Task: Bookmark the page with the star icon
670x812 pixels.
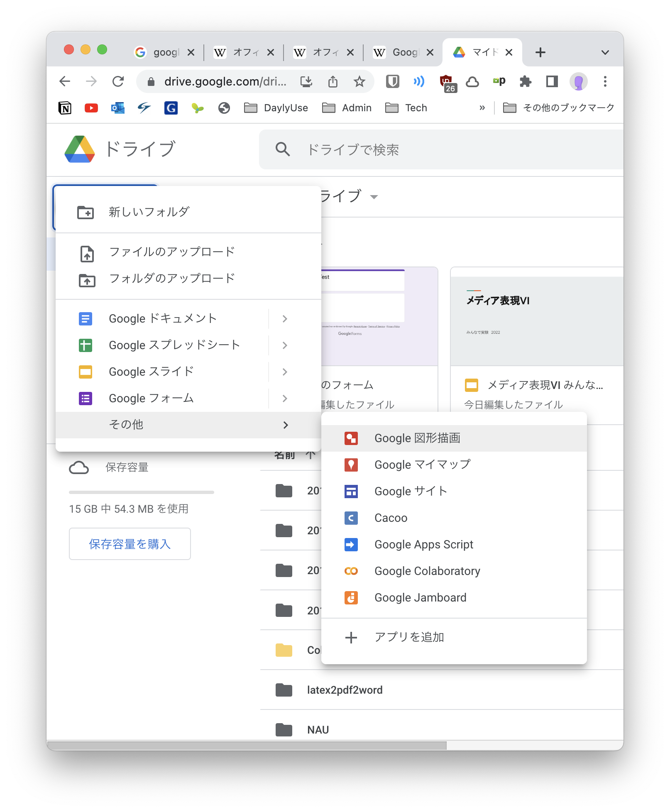Action: pyautogui.click(x=359, y=81)
